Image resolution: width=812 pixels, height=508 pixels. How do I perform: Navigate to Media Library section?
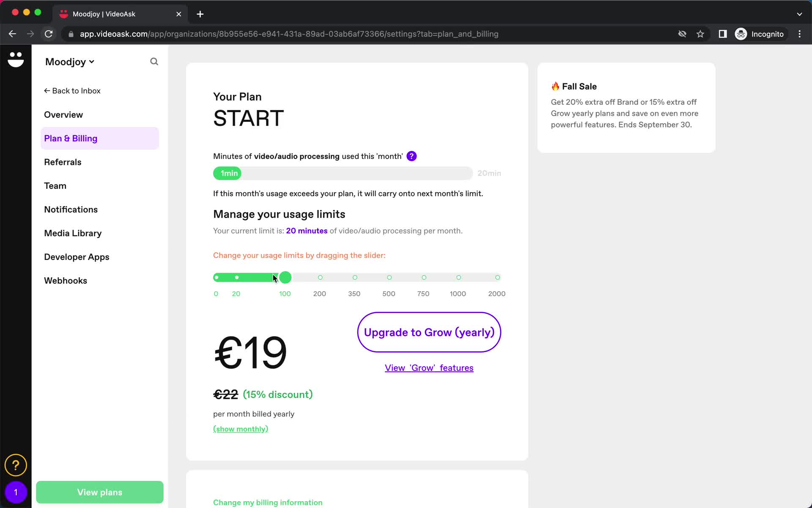(x=73, y=233)
